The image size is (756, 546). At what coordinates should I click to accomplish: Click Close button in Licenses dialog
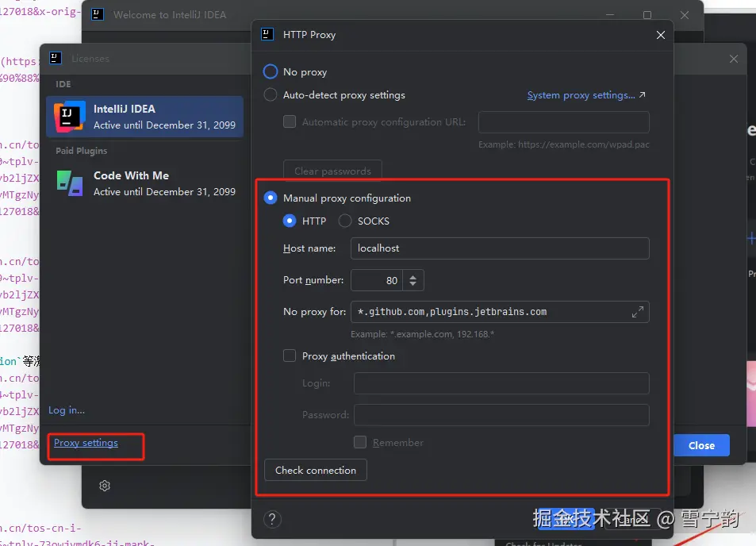point(701,446)
